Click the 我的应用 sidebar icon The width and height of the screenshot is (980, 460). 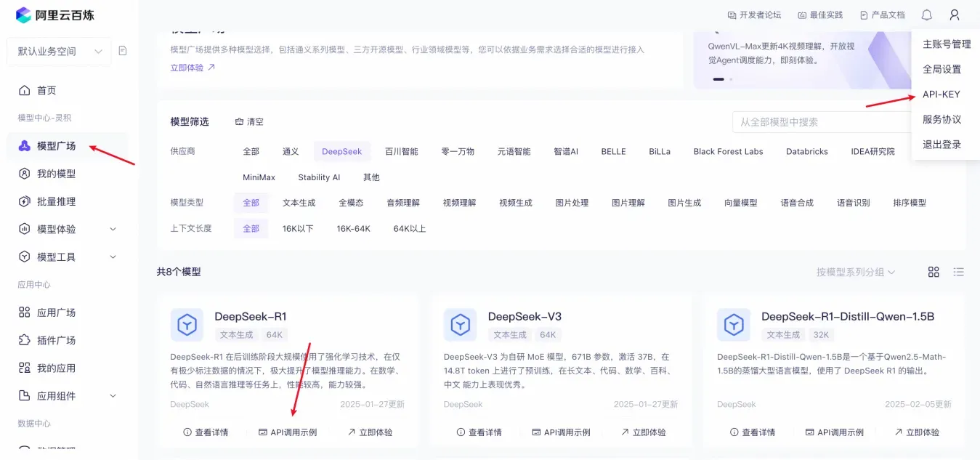tap(24, 368)
